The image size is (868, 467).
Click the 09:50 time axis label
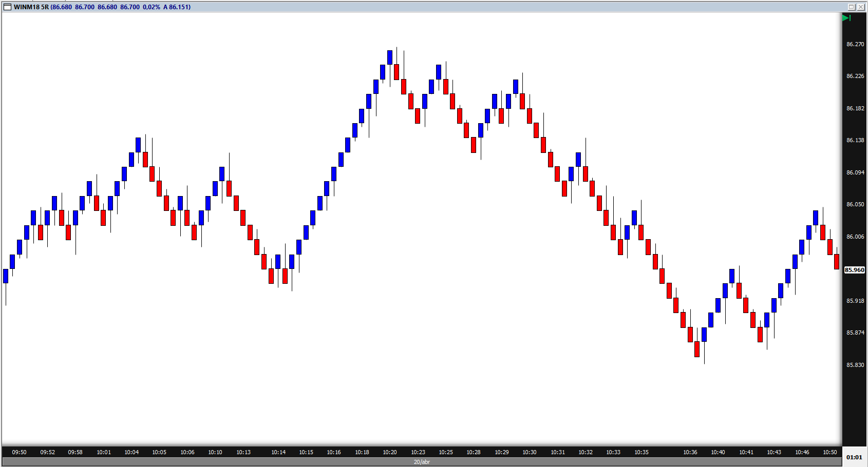(x=20, y=452)
